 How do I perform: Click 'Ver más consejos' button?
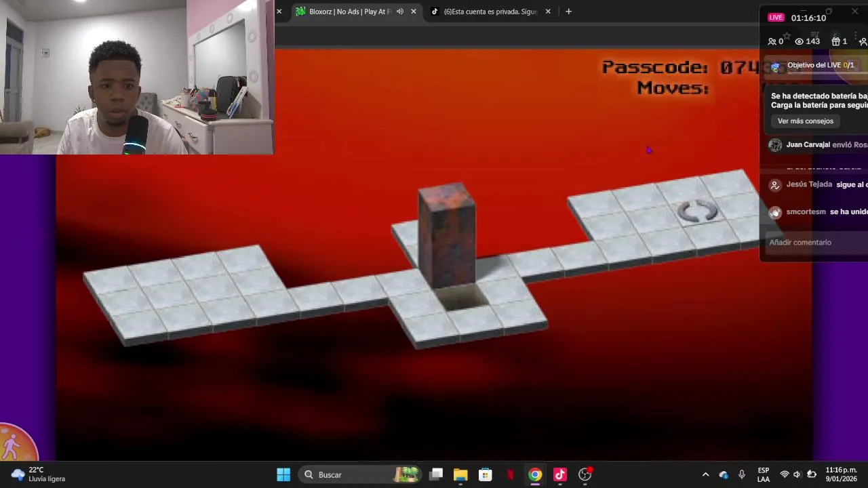click(805, 121)
